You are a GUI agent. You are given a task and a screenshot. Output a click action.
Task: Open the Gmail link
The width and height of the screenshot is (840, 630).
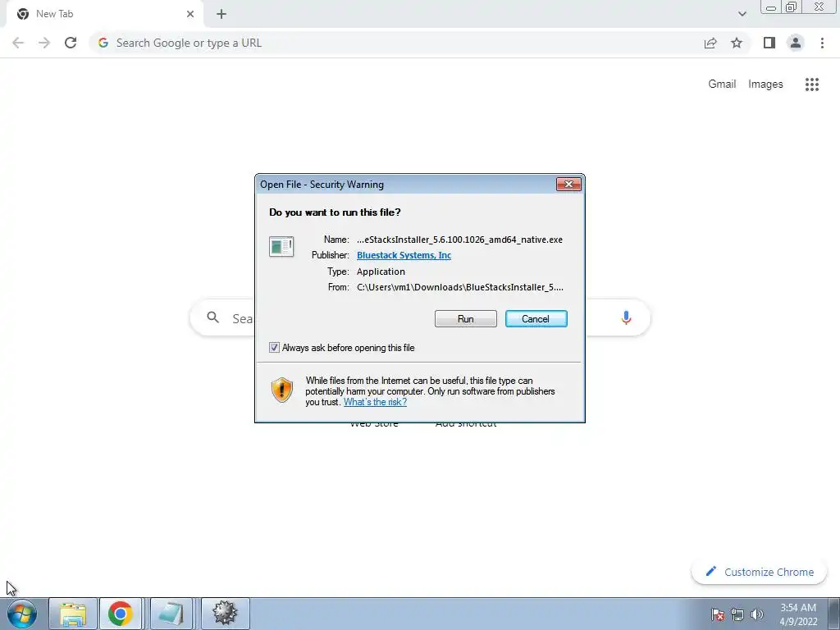[722, 84]
